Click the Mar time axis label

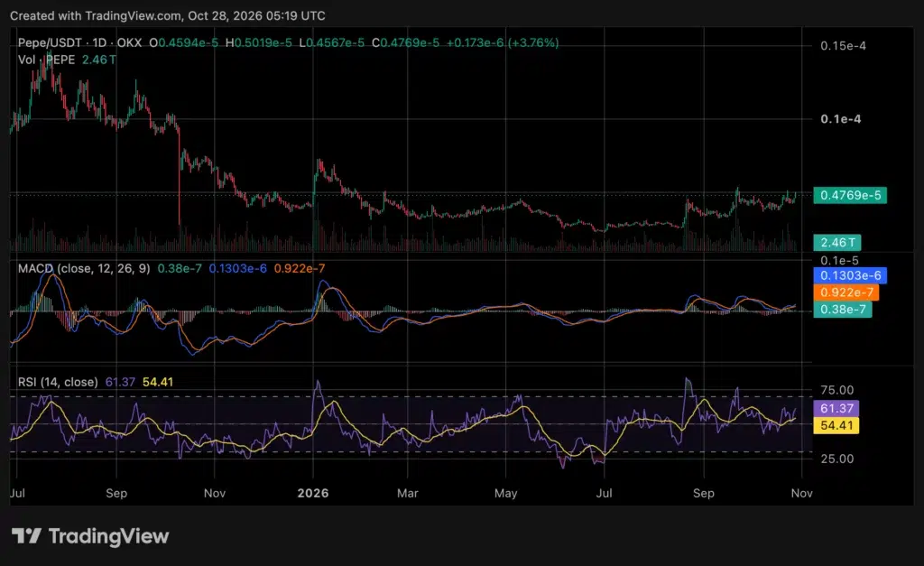(x=407, y=493)
